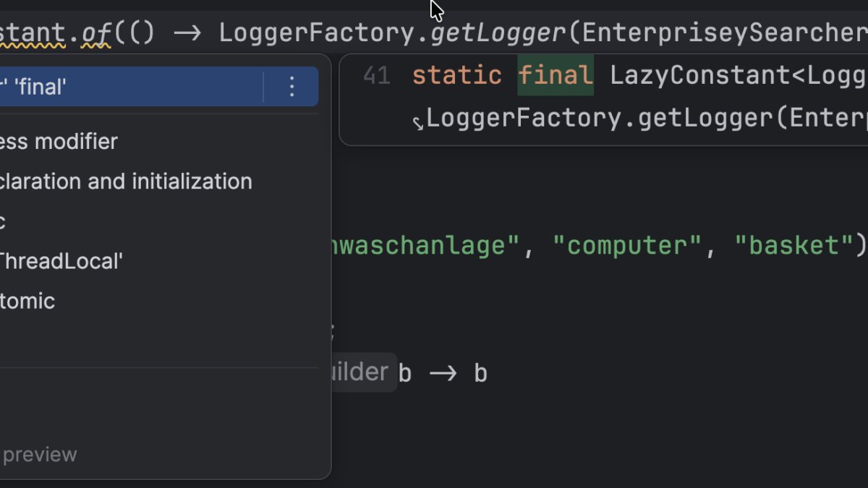
Task: Click "LoggerFactory" in the top editor line
Action: (x=323, y=33)
